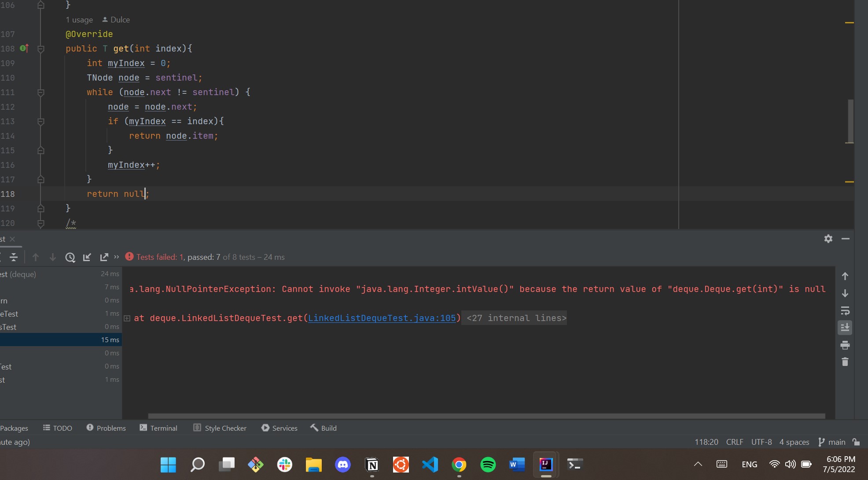Show more toolbar actions chevron
868x480 pixels.
pyautogui.click(x=117, y=257)
